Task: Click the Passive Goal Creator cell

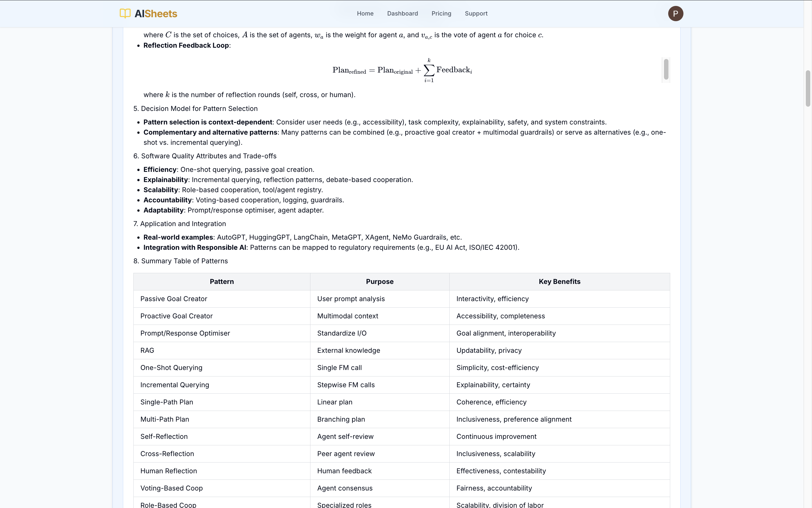Action: [x=222, y=299]
